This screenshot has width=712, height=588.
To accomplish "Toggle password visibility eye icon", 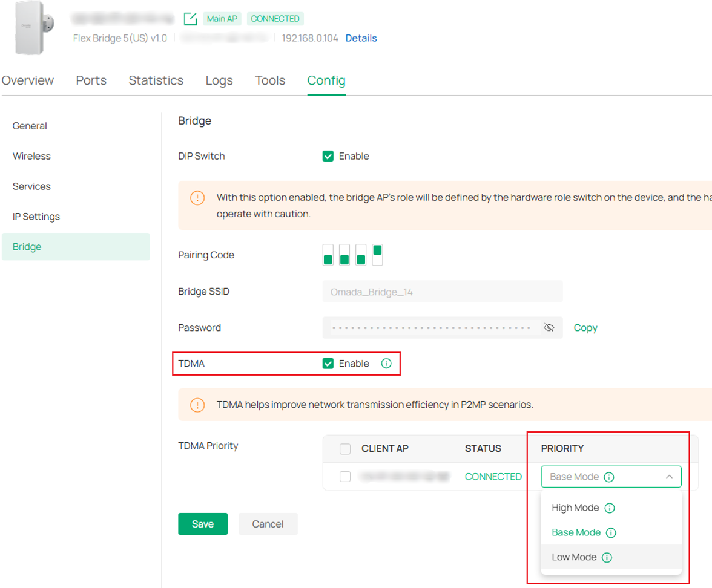I will [x=549, y=327].
